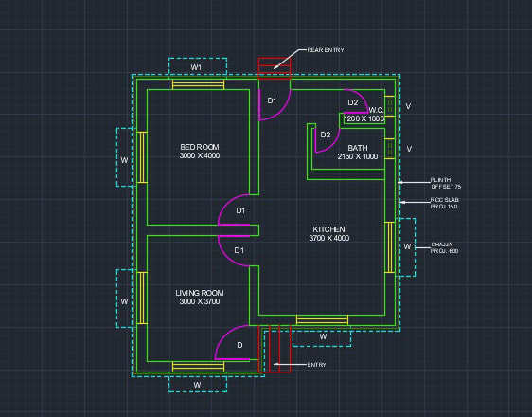
Task: Select the D label at front door
Action: (239, 345)
